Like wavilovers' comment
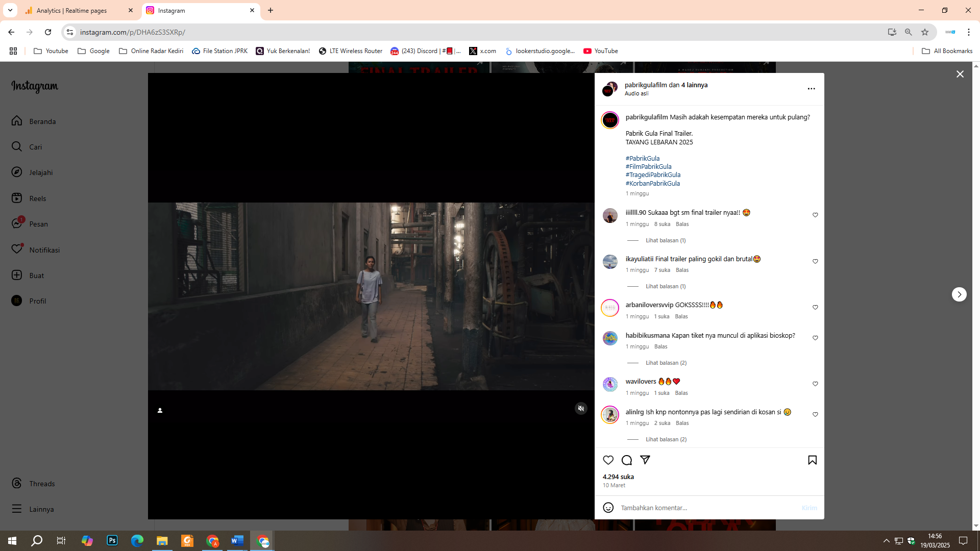This screenshot has width=980, height=551. pos(815,384)
